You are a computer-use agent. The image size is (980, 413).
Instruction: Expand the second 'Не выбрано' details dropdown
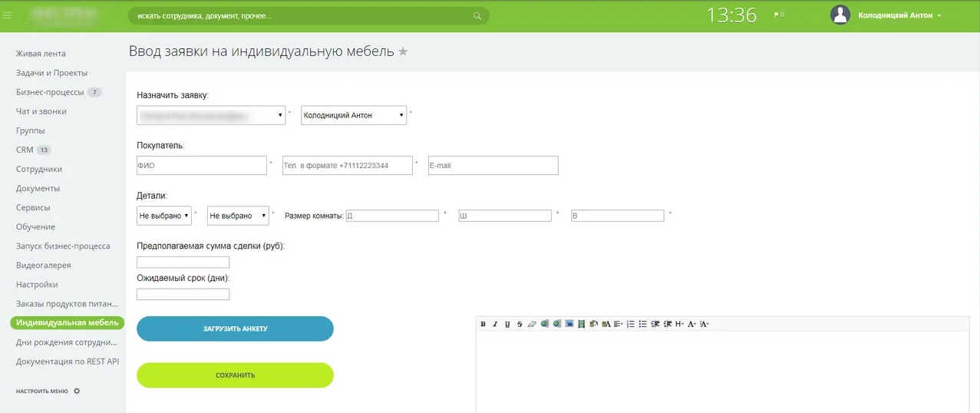pyautogui.click(x=239, y=216)
